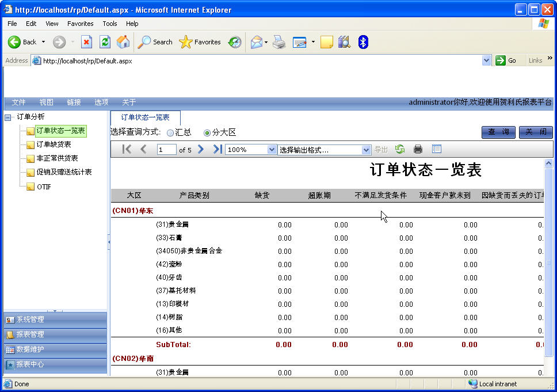Jump to last report page
Image resolution: width=557 pixels, height=392 pixels.
[218, 149]
